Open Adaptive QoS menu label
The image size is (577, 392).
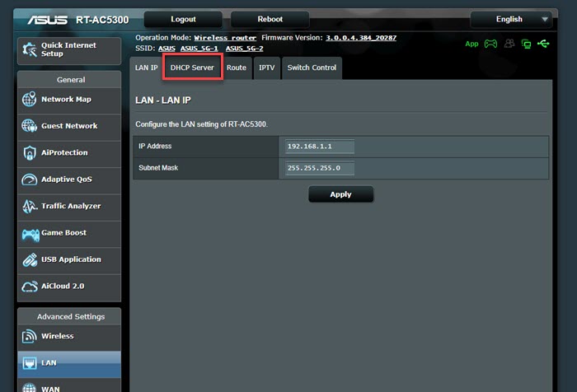(67, 180)
